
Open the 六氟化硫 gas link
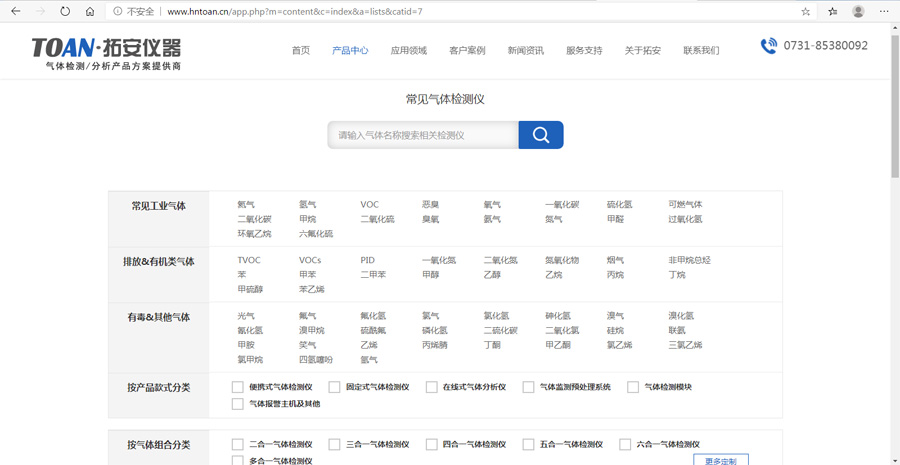pos(316,234)
